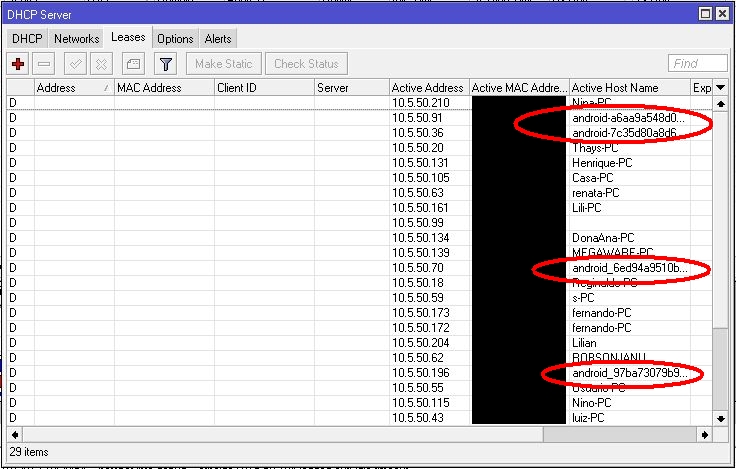The height and width of the screenshot is (469, 736).
Task: Select the Nino-PC host name
Action: point(591,403)
